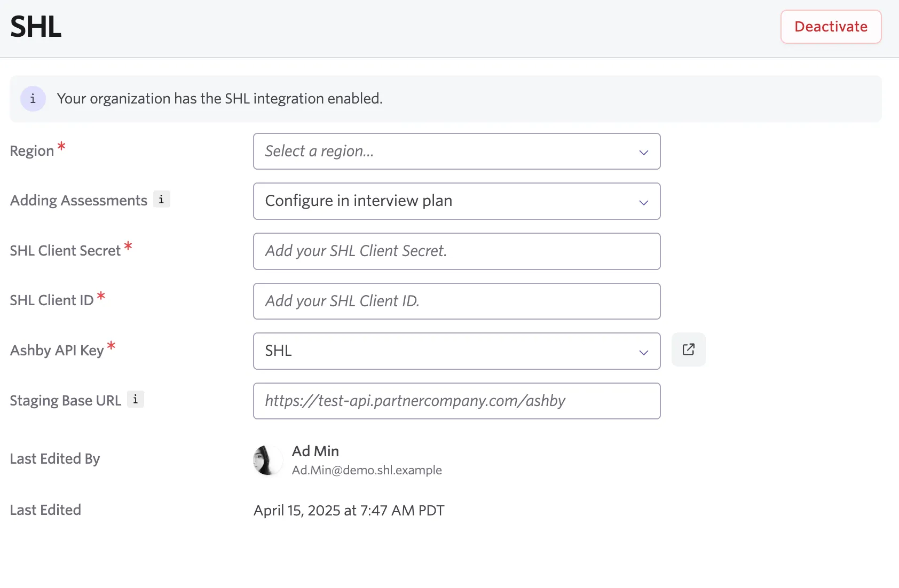899x588 pixels.
Task: Open the Adding Assessments dropdown
Action: pos(457,201)
